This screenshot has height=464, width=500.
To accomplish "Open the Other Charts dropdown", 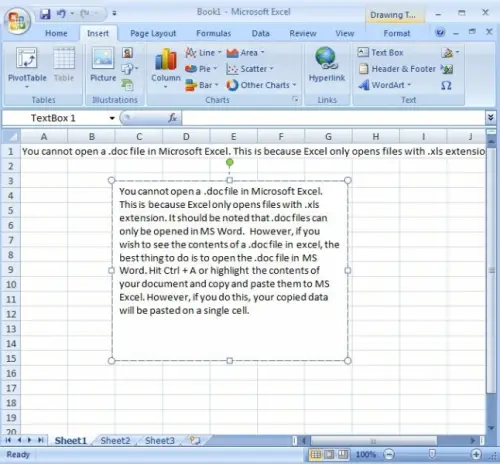I will coord(261,85).
